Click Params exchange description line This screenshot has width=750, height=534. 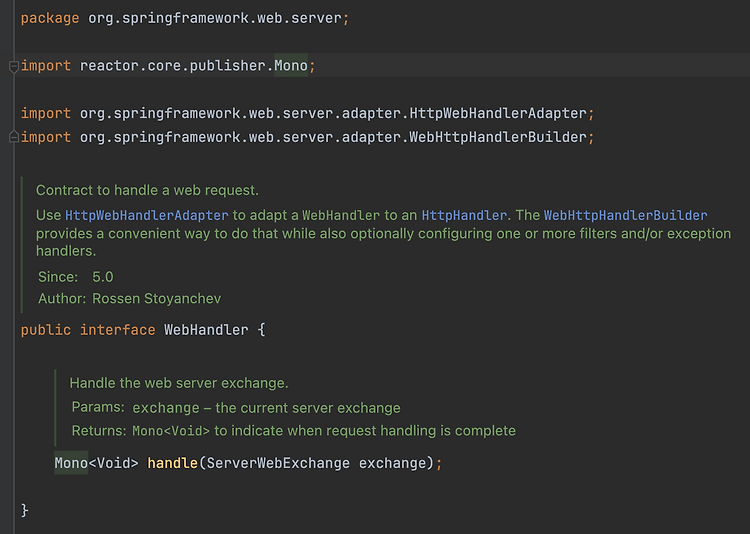tap(236, 408)
